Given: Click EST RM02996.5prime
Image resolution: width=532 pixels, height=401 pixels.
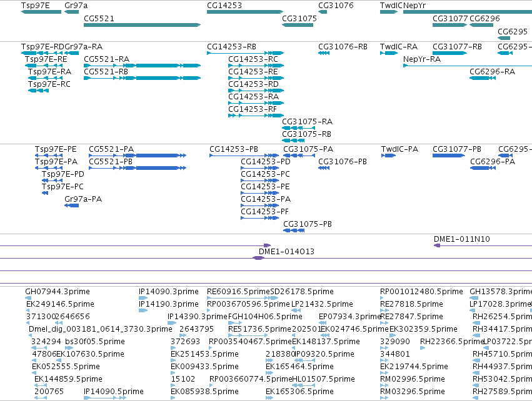Looking at the screenshot, I should click(x=412, y=379).
